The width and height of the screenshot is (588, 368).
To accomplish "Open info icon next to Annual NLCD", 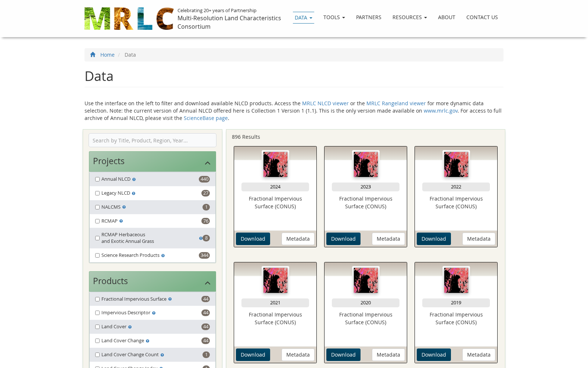I will pos(134,180).
